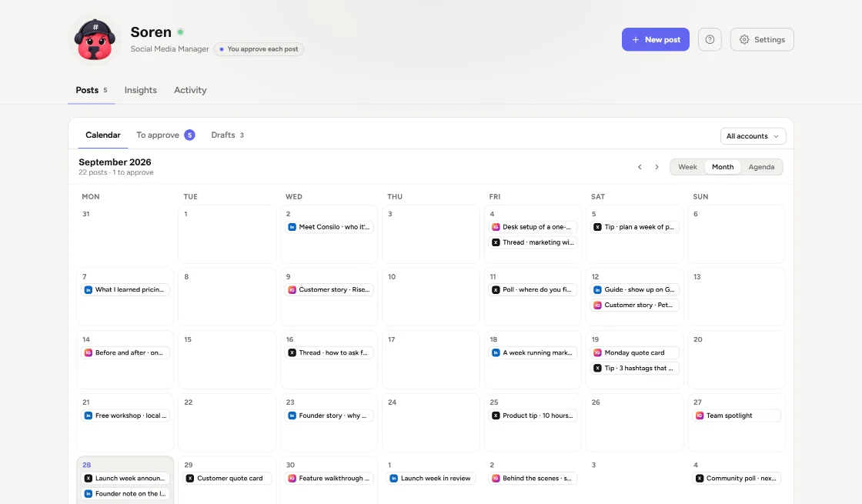The image size is (862, 504).
Task: Click LinkedIn icon on 'Meet Consilo' post
Action: point(292,227)
